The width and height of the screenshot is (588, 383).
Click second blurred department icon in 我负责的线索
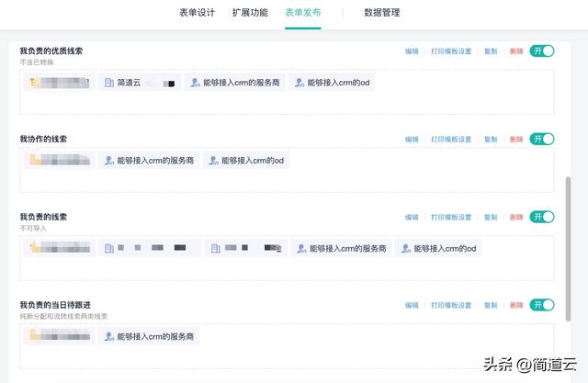click(216, 248)
